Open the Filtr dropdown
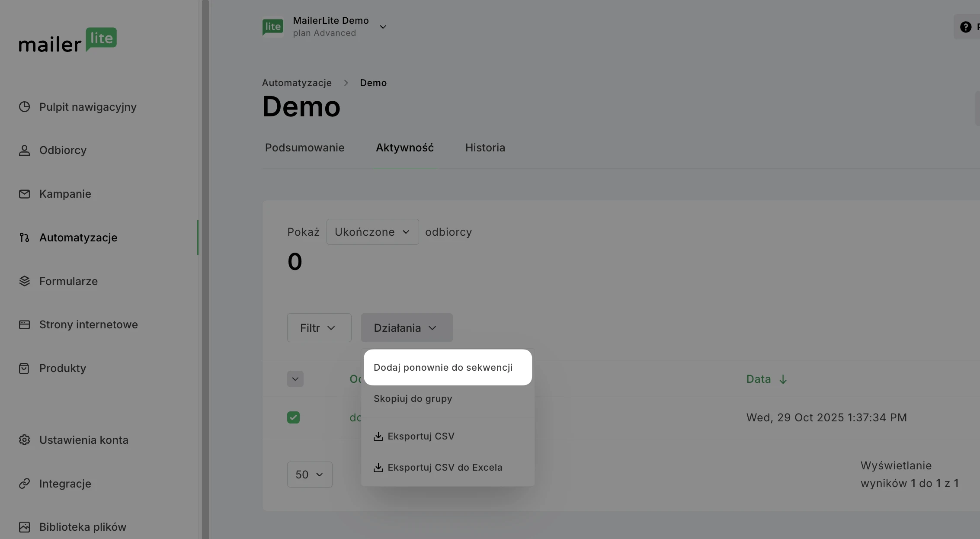Screen dimensions: 980x539 319,328
